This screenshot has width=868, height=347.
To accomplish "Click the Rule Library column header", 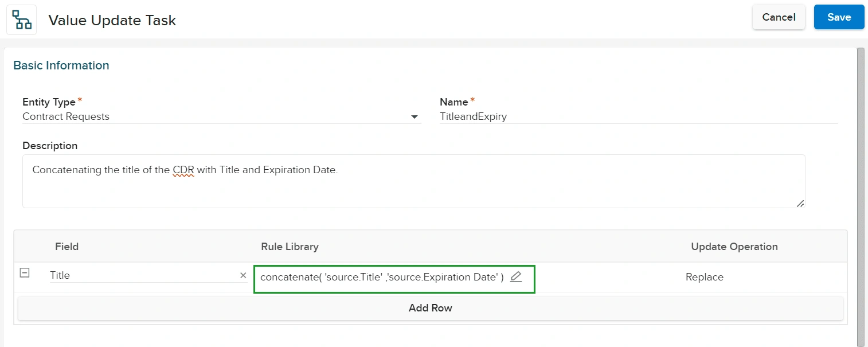I will (x=290, y=247).
